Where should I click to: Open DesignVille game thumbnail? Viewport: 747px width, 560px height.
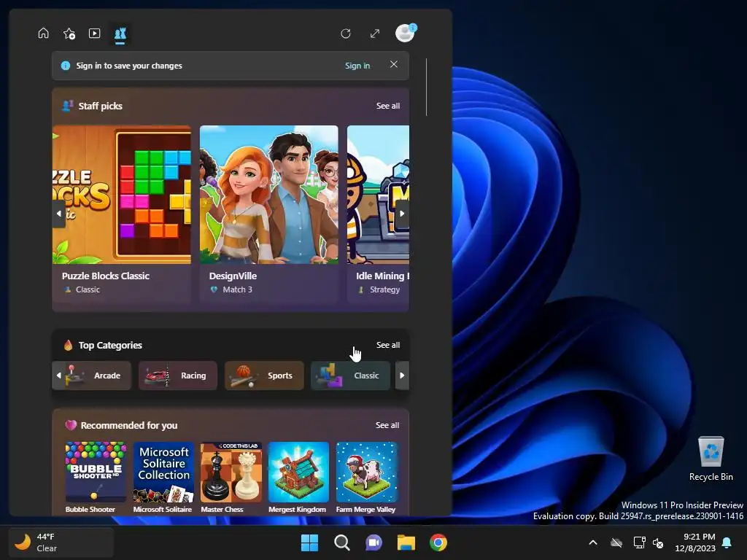point(268,194)
